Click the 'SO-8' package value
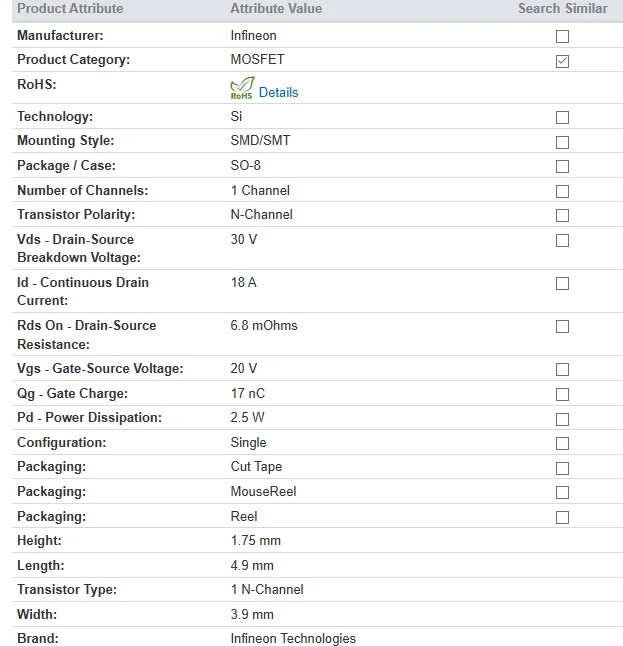 coord(246,165)
